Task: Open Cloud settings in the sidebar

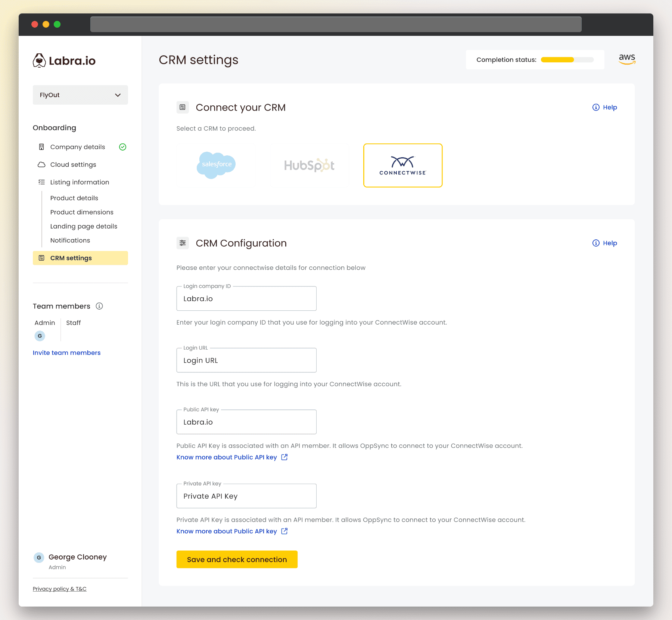Action: [x=73, y=165]
